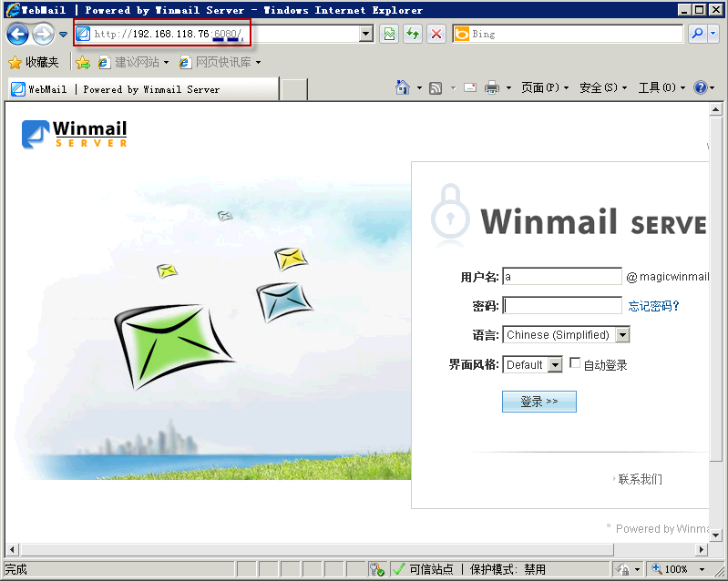
Task: Click the RSS feeds icon
Action: click(436, 87)
